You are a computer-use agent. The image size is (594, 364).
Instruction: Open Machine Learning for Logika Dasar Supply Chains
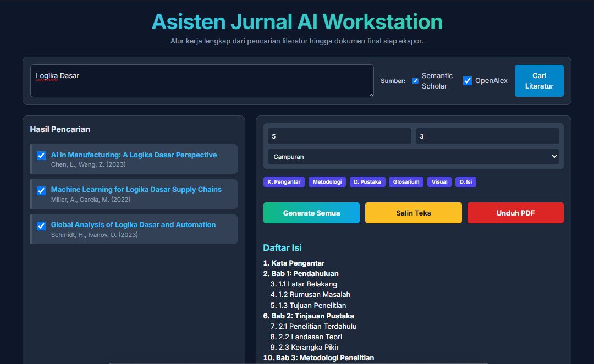[x=136, y=189]
